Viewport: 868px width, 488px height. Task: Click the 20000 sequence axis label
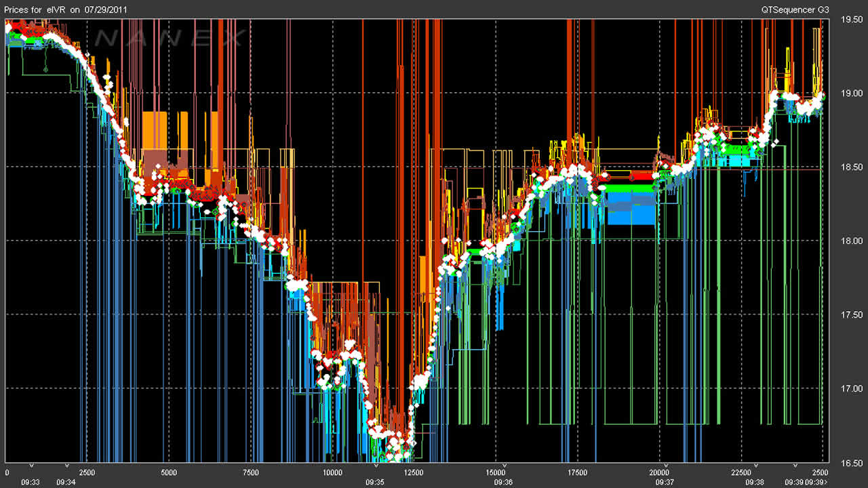point(659,472)
